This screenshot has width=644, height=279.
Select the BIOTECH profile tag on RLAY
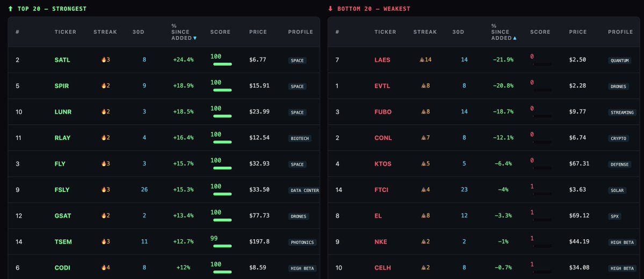tap(300, 139)
